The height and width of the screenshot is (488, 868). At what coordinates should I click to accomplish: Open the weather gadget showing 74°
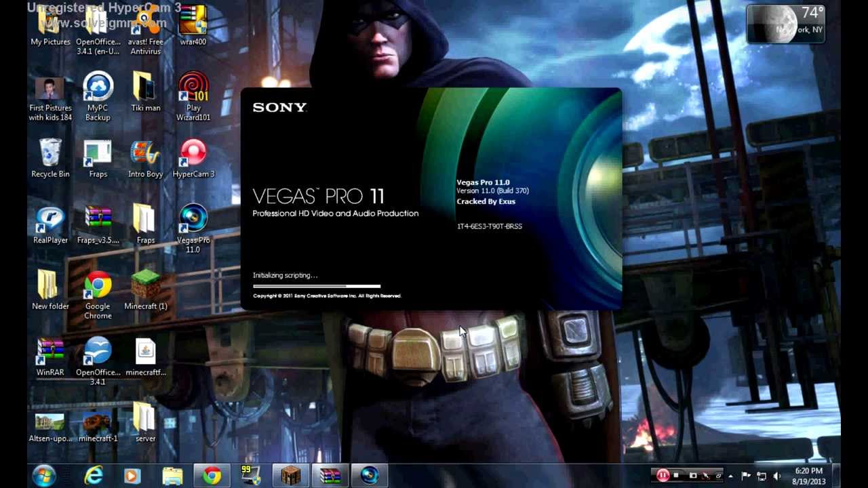pos(787,24)
